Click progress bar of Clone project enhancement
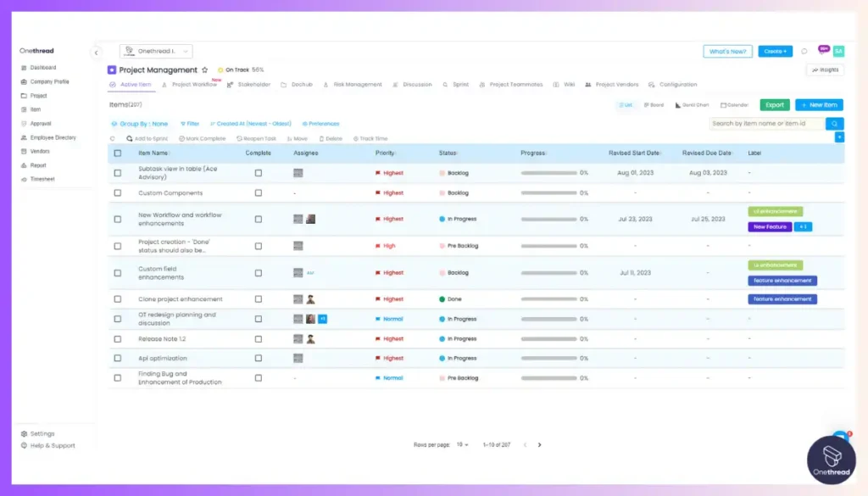Image resolution: width=868 pixels, height=496 pixels. 548,299
